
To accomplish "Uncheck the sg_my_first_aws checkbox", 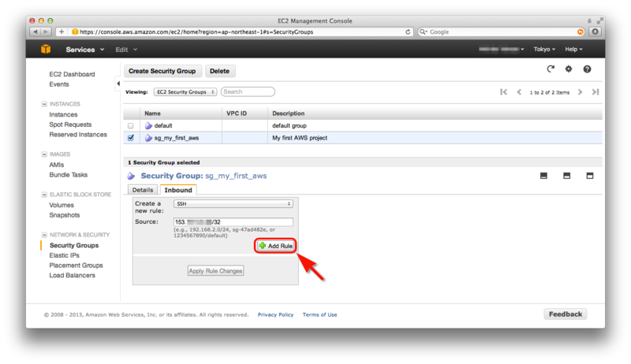I will point(130,138).
